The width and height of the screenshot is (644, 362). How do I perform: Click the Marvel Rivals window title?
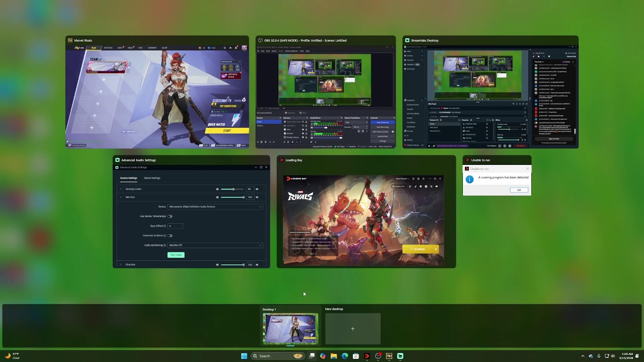coord(83,40)
